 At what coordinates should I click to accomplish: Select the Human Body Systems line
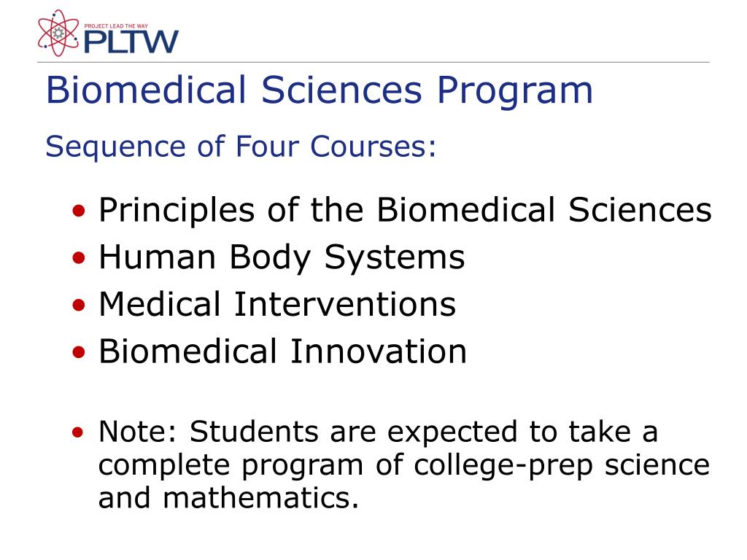click(x=282, y=257)
